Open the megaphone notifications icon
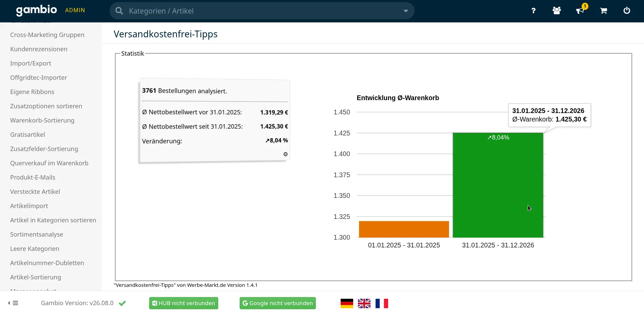The width and height of the screenshot is (644, 314). [x=580, y=11]
